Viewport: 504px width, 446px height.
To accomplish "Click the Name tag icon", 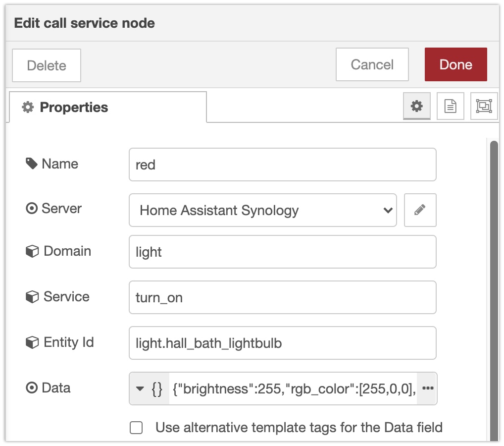I will click(x=32, y=164).
